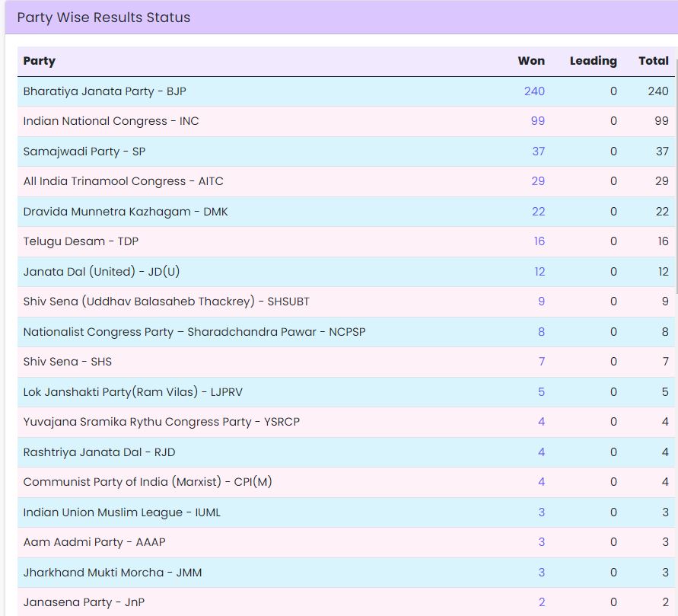Click the results table vertical scrollbar
This screenshot has width=678, height=616.
point(675,175)
